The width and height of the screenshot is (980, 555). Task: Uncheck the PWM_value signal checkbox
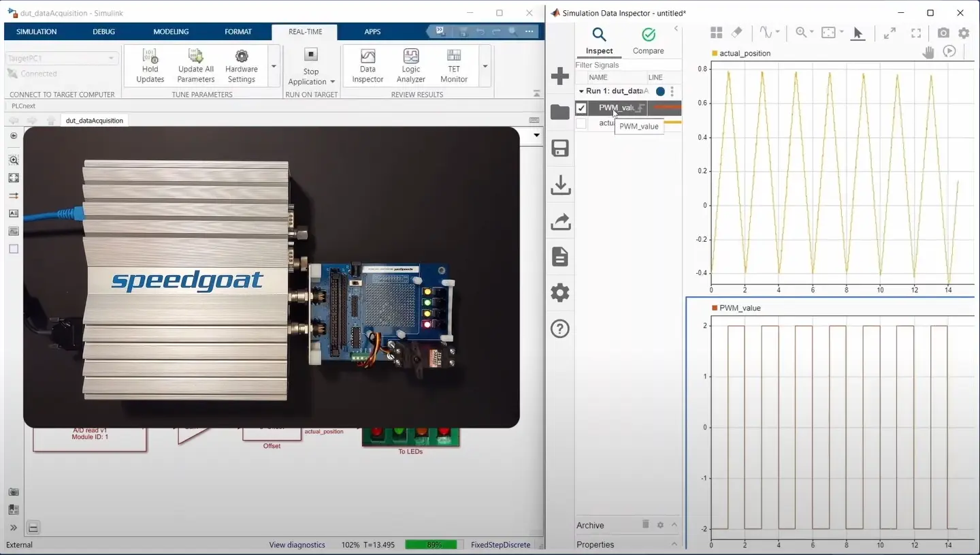pos(581,108)
